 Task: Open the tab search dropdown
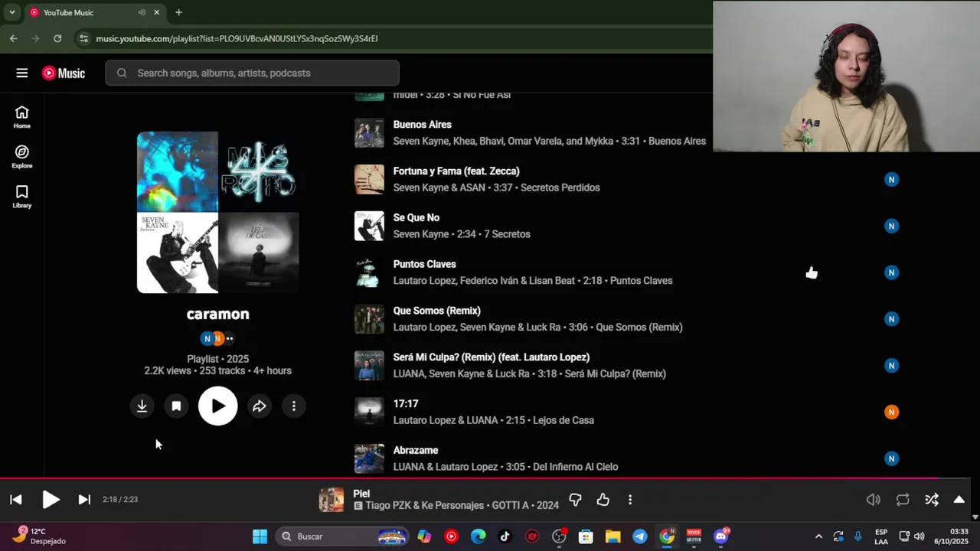11,12
